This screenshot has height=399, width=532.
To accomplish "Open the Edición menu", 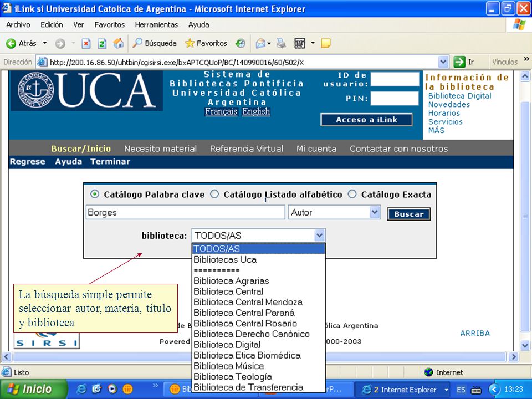I will point(52,25).
